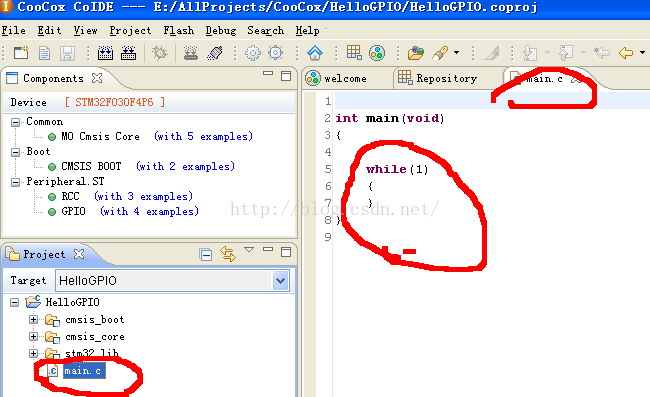
Task: Expand the cmsis_boot folder
Action: coord(34,320)
